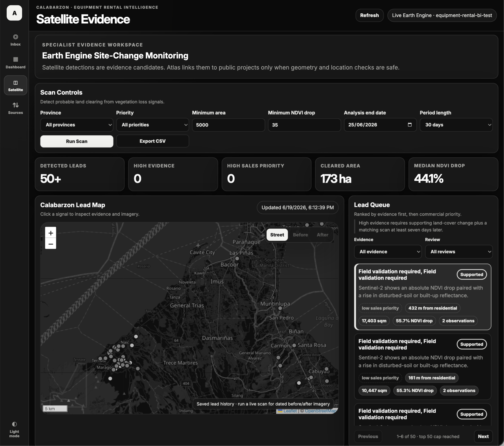Screen dimensions: 504x446
Task: Select the lead card with 17,403 sqm
Action: click(423, 297)
